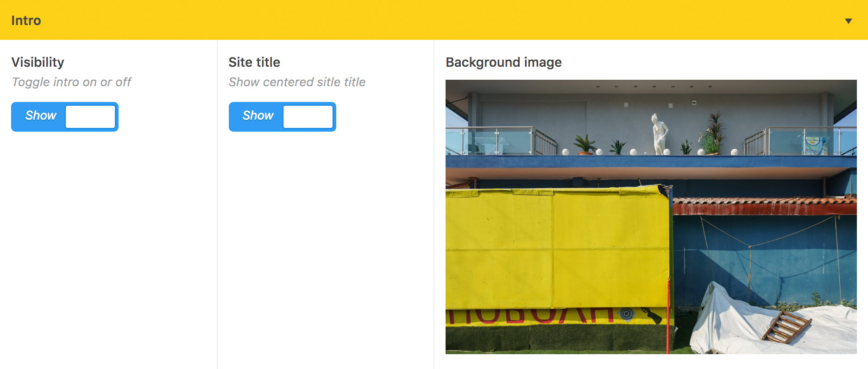The image size is (868, 369).
Task: Click the white knob on the Site title toggle
Action: (308, 116)
